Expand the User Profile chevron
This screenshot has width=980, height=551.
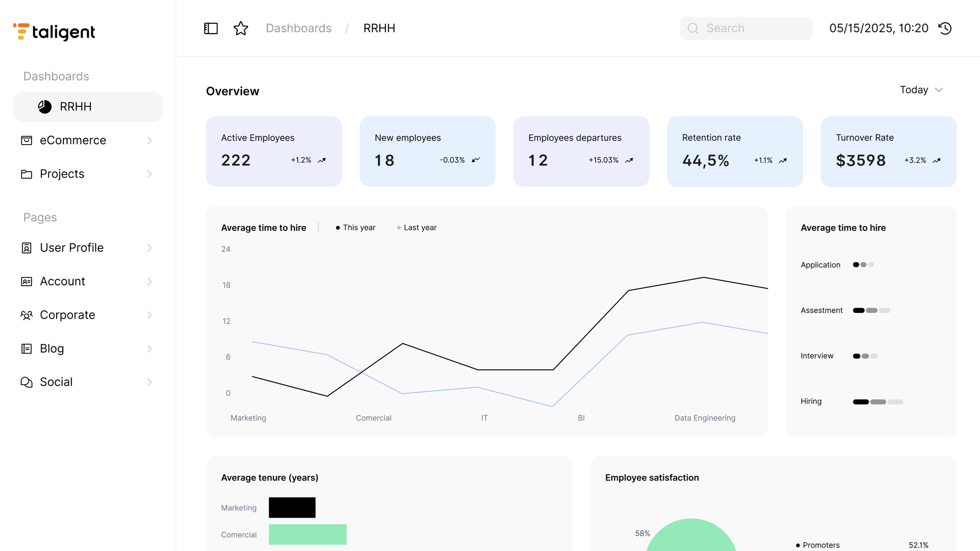[x=150, y=248]
